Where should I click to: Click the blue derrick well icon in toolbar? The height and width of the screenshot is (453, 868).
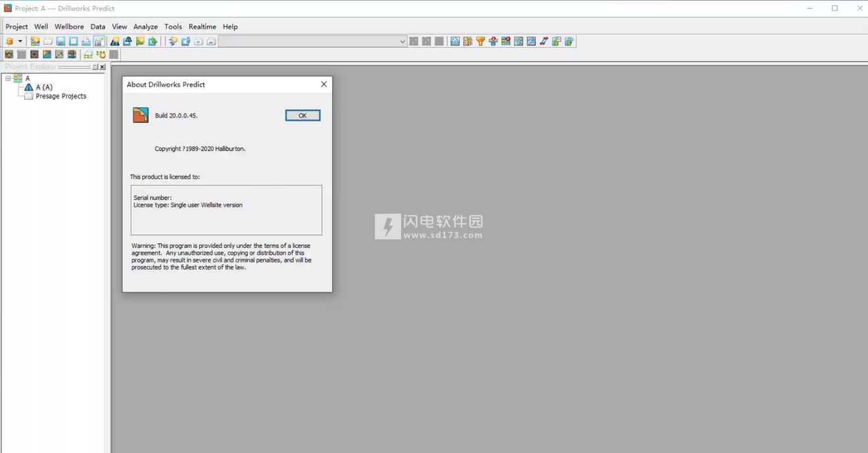[x=115, y=41]
